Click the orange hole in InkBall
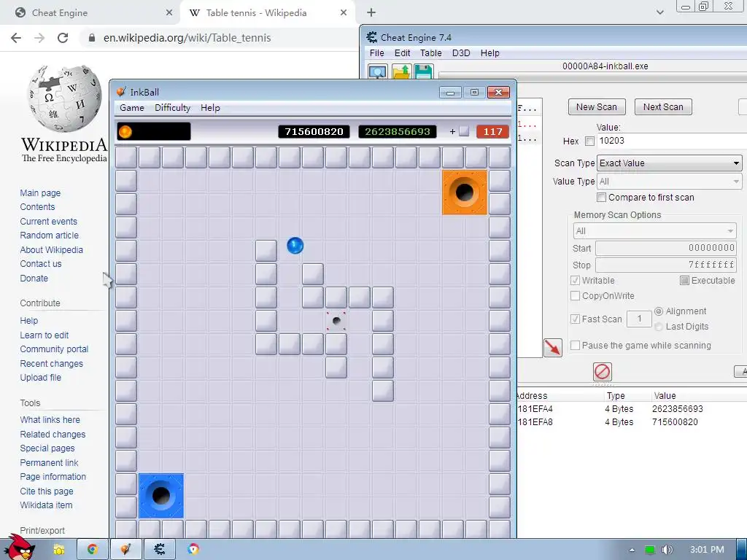 click(465, 192)
